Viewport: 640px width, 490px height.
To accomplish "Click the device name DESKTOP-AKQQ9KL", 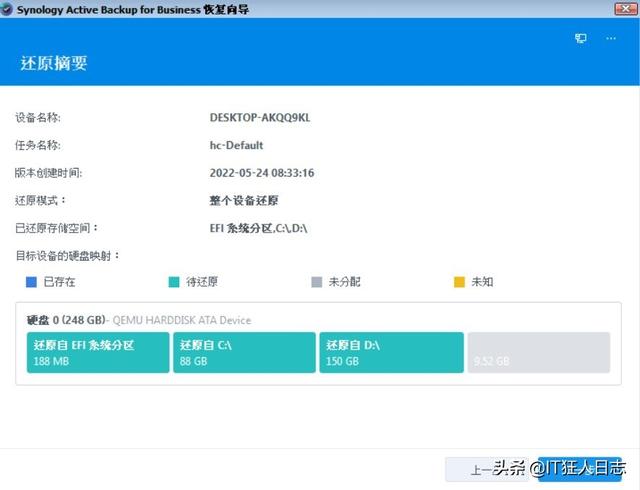I will 260,118.
